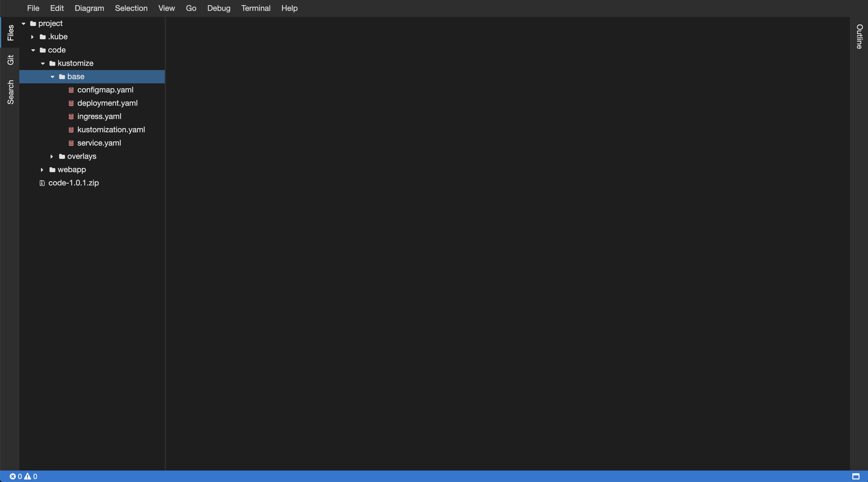868x482 pixels.
Task: Open deployment.yaml file
Action: [x=107, y=103]
